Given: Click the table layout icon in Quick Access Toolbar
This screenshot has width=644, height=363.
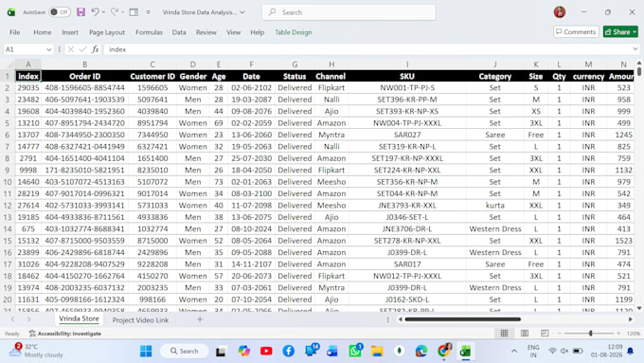Looking at the screenshot, I should click(x=134, y=12).
